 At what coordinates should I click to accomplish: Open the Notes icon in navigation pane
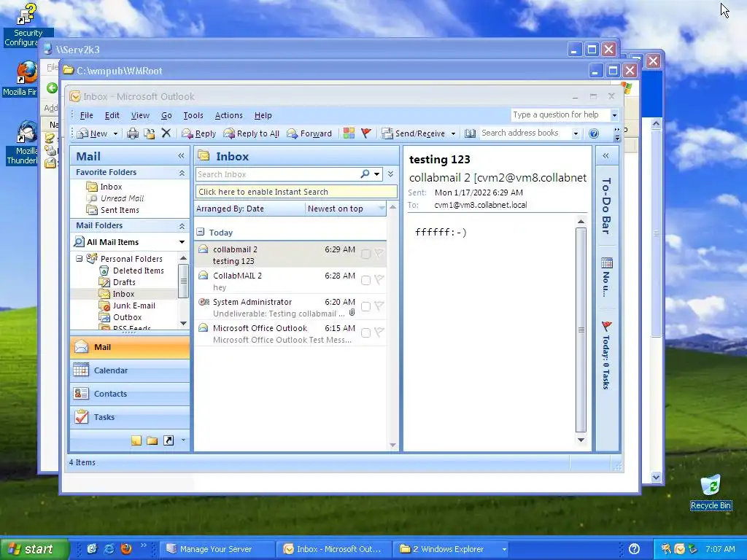(x=136, y=440)
